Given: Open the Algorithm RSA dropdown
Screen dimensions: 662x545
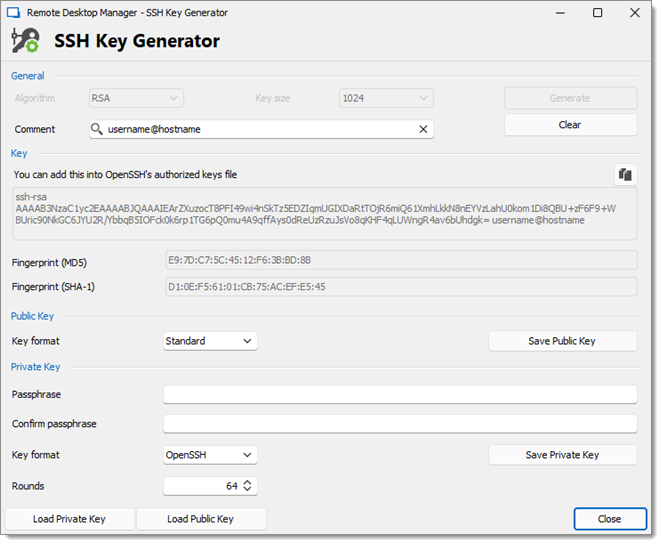Looking at the screenshot, I should point(136,98).
